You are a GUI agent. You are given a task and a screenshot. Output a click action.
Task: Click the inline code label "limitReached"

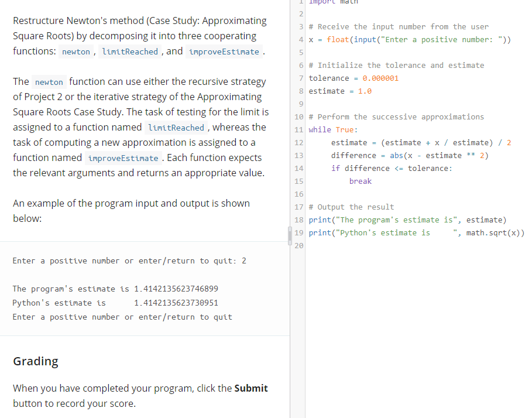(129, 52)
